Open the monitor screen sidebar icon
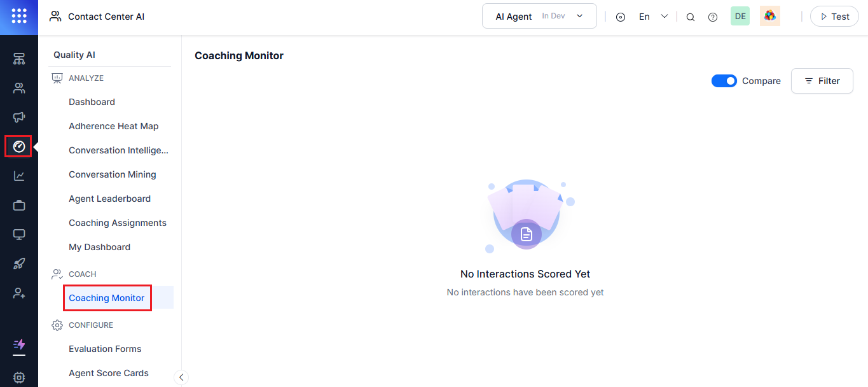 click(x=19, y=234)
